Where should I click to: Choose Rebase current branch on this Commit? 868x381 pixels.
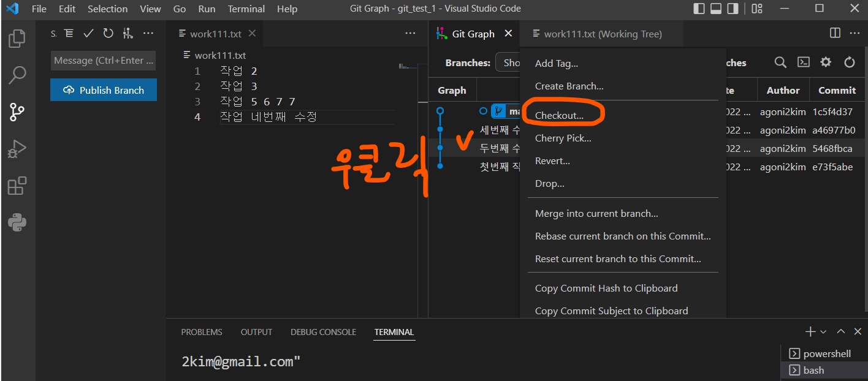[623, 236]
